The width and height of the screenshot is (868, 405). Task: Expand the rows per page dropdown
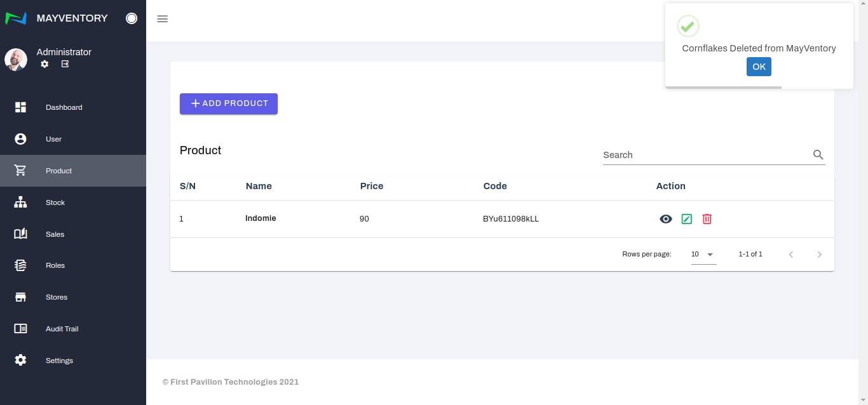tap(703, 255)
